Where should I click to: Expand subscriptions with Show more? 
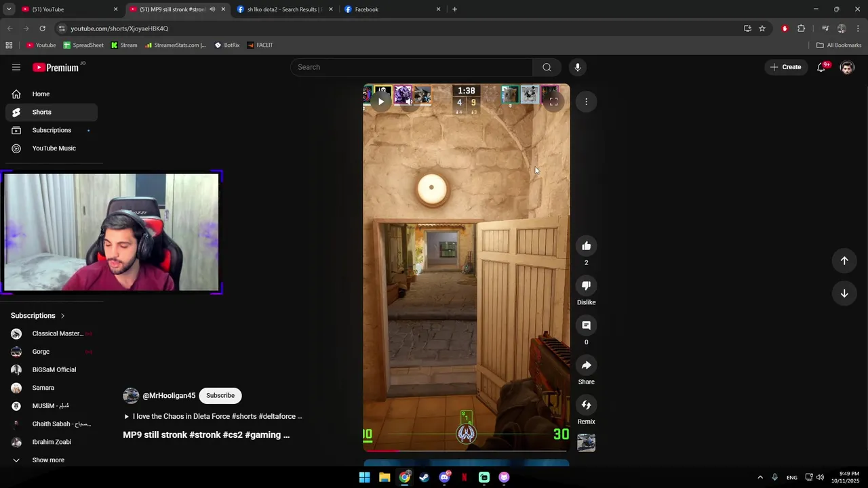pyautogui.click(x=52, y=460)
